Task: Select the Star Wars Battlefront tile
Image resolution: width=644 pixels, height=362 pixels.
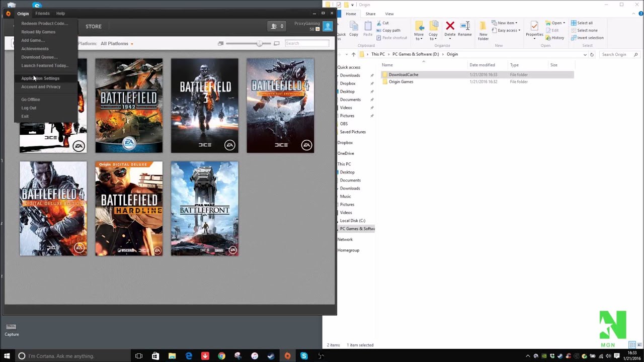Action: (x=204, y=209)
